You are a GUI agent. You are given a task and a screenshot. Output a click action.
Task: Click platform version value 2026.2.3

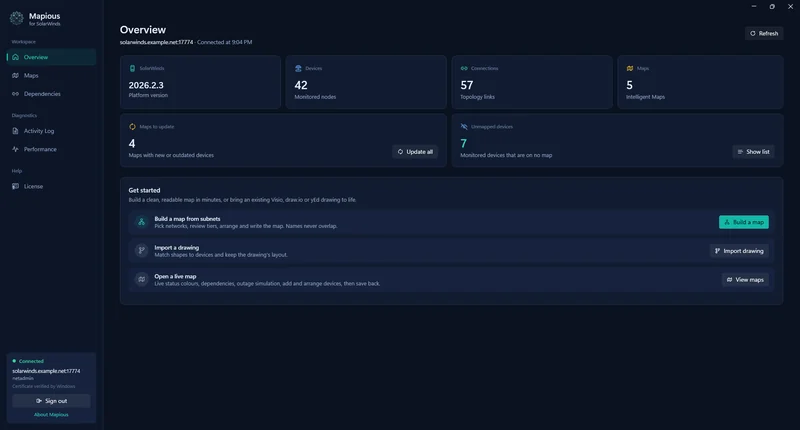coord(146,85)
